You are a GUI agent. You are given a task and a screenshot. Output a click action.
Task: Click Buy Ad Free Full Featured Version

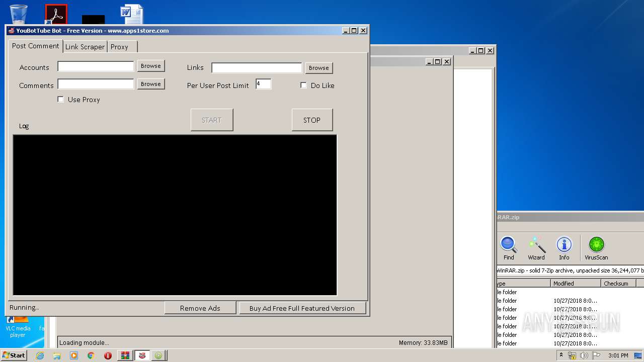click(302, 308)
